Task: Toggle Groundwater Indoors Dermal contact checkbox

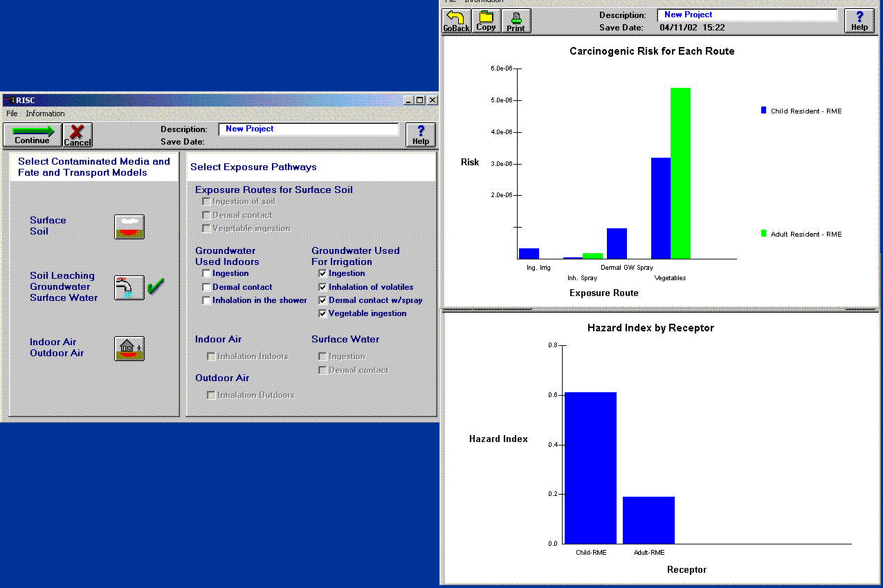Action: pyautogui.click(x=206, y=287)
